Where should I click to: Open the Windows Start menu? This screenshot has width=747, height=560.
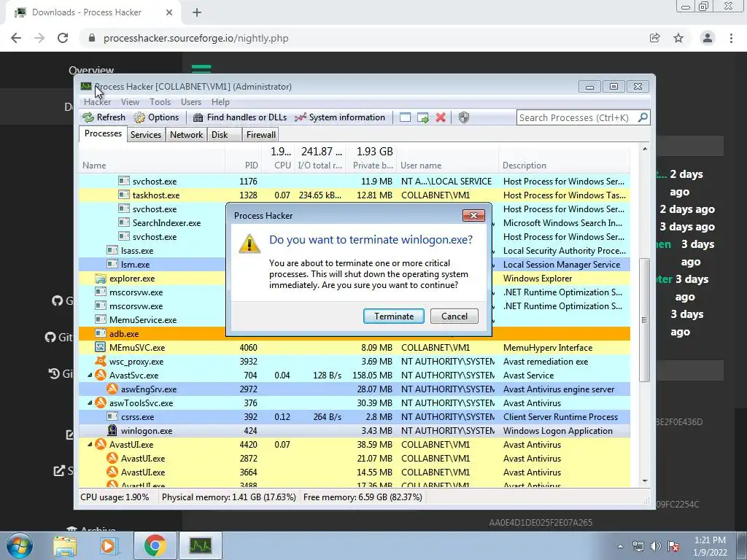20,545
